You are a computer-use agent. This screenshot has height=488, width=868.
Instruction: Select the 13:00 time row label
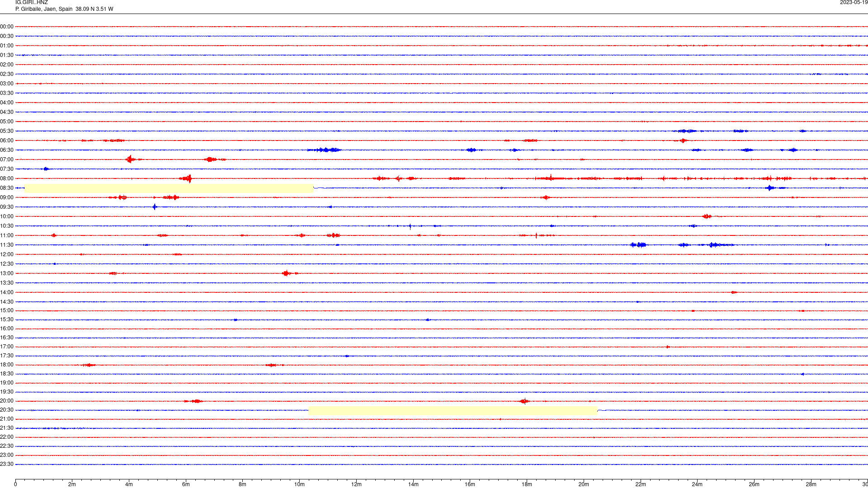(7, 273)
